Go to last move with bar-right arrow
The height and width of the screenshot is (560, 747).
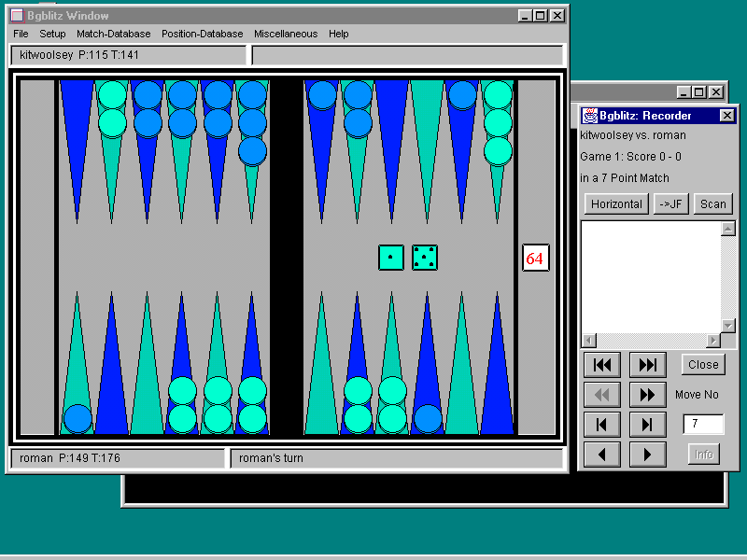tap(647, 425)
